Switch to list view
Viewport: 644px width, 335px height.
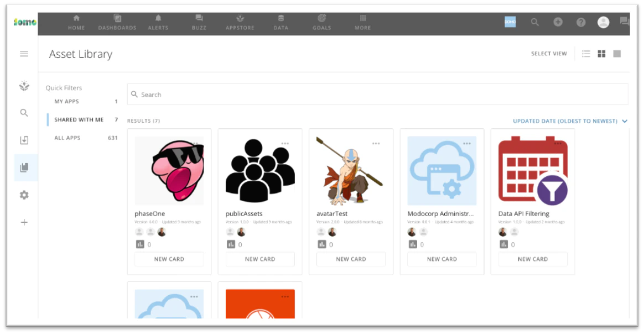[x=586, y=54]
